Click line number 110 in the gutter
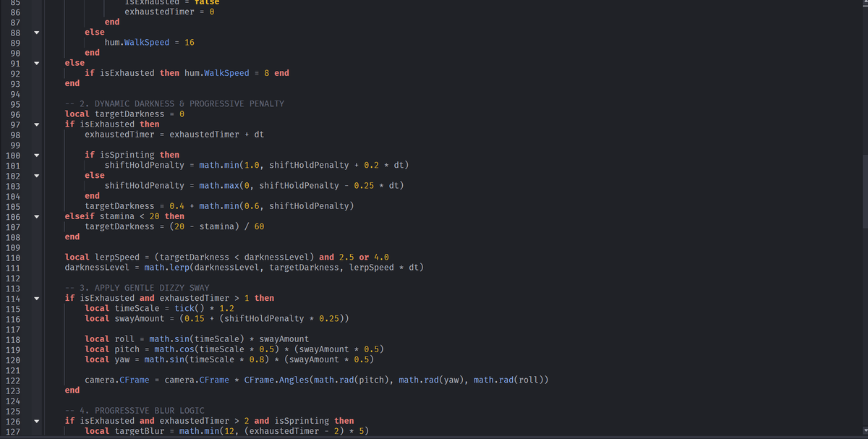Image resolution: width=868 pixels, height=439 pixels. [x=13, y=257]
